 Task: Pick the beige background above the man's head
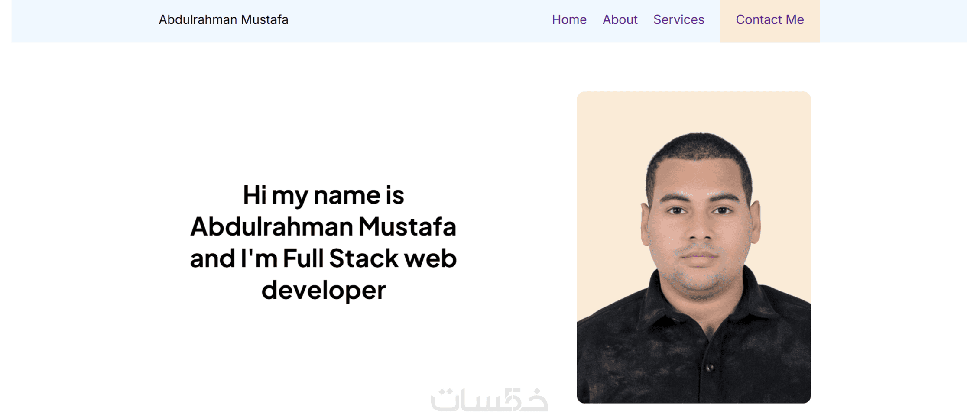point(694,113)
